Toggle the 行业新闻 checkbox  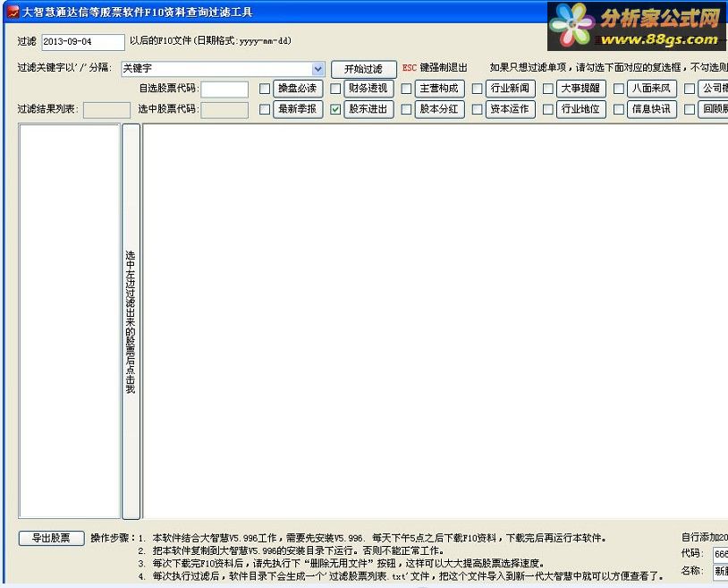click(x=478, y=89)
